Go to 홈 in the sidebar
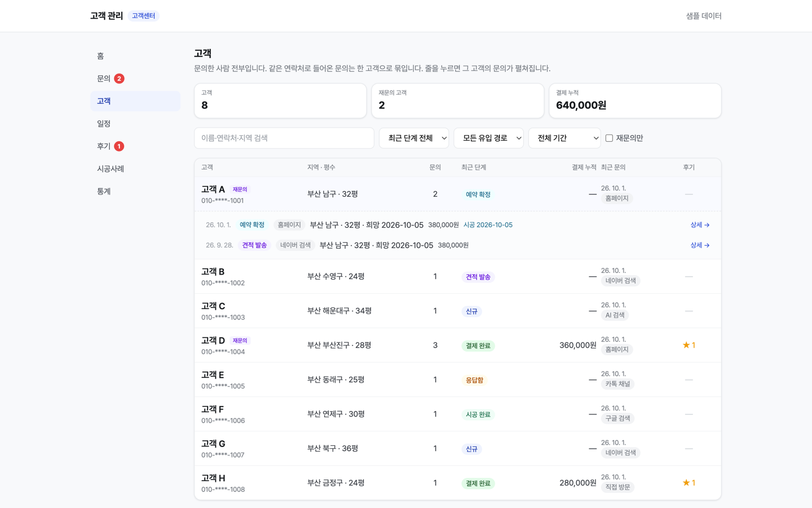This screenshot has height=508, width=812. (135, 56)
